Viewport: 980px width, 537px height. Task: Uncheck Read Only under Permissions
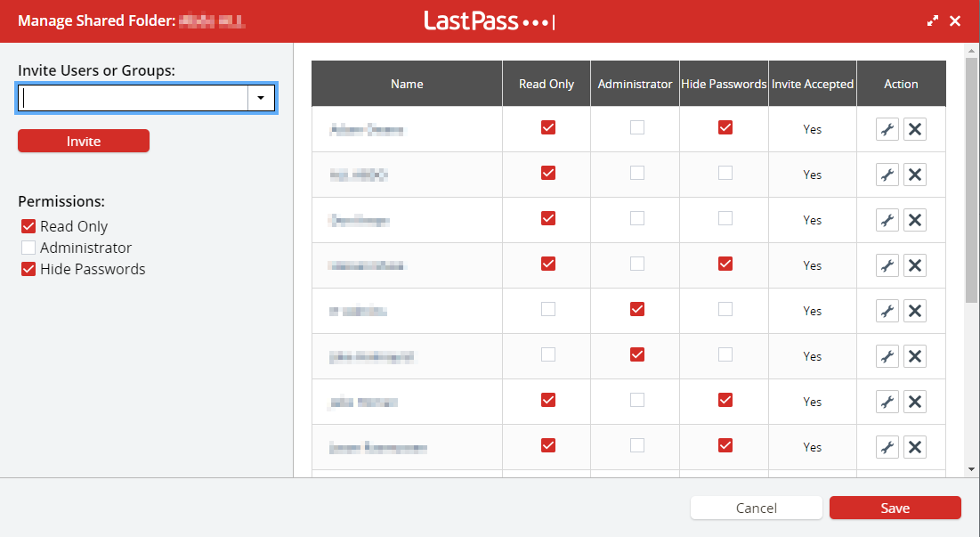[28, 226]
